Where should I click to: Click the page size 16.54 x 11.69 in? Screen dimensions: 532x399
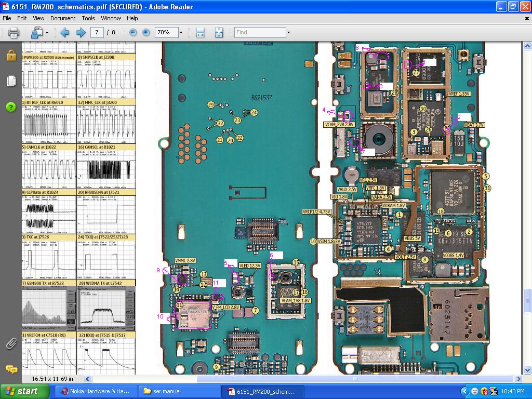[x=52, y=379]
